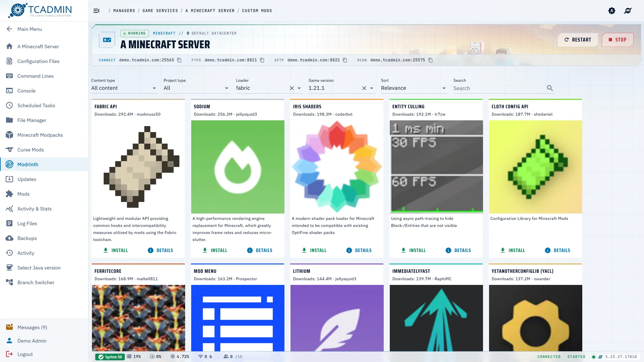Open Branch Switcher
Image resolution: width=644 pixels, height=362 pixels.
(x=44, y=283)
